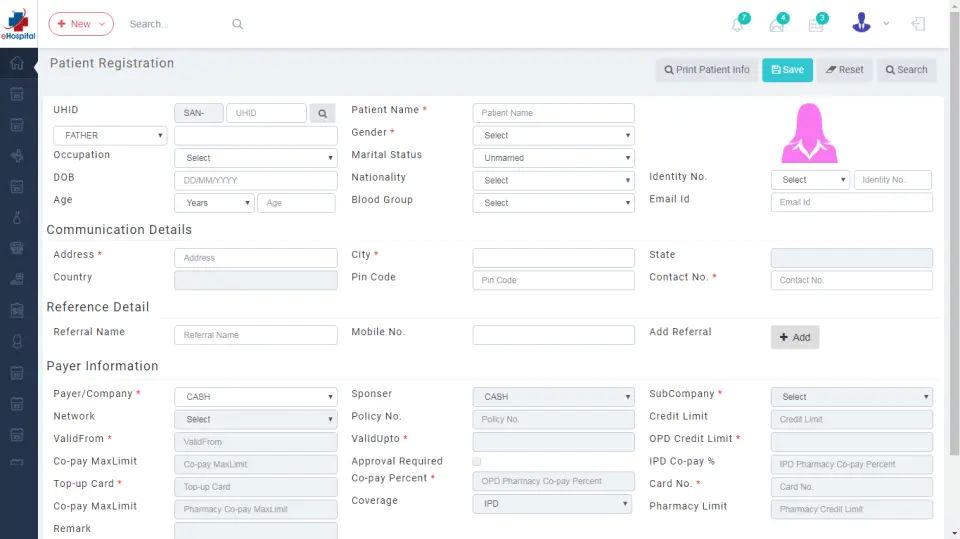Screen dimensions: 960x539
Task: Click the DOB date field
Action: 256,181
